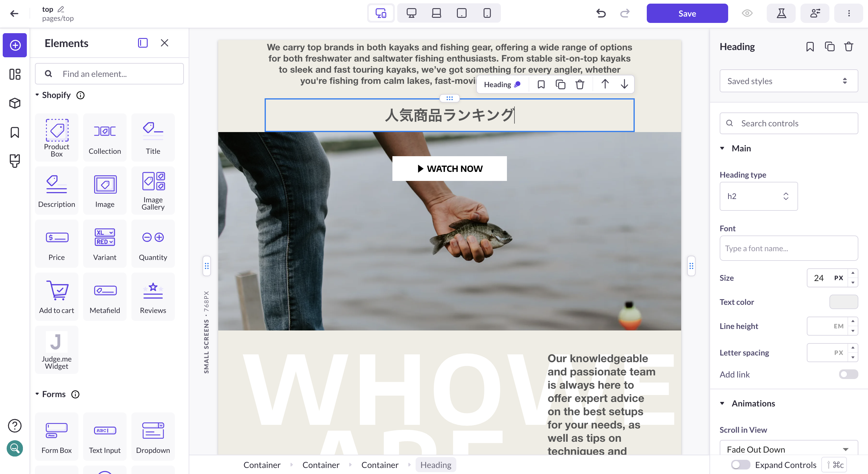Increase the Letter spacing stepper
The image size is (868, 474).
point(853,348)
